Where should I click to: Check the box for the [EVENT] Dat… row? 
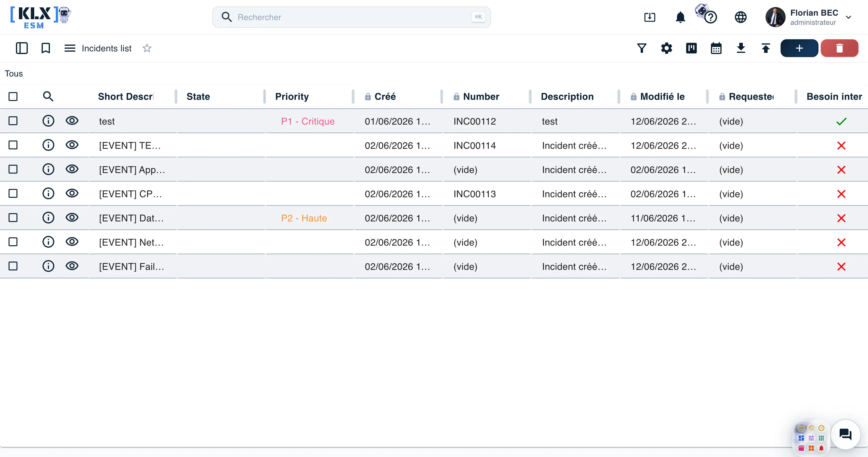point(13,218)
